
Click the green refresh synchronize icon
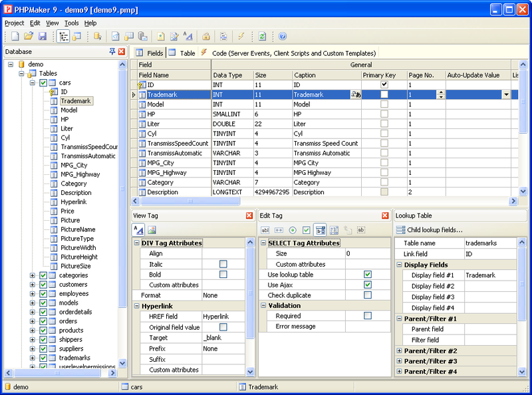262,36
